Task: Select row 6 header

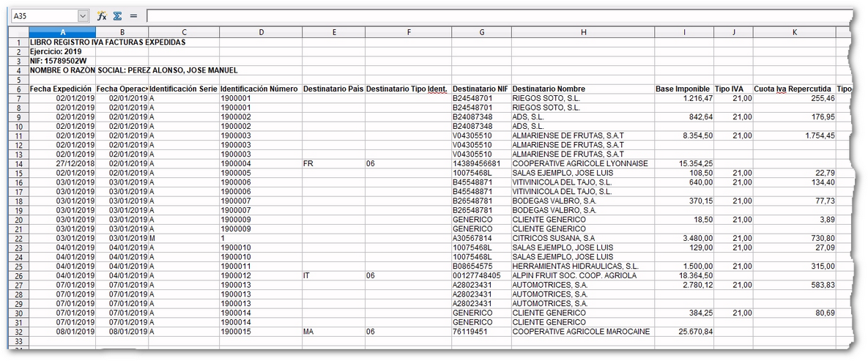Action: 19,89
